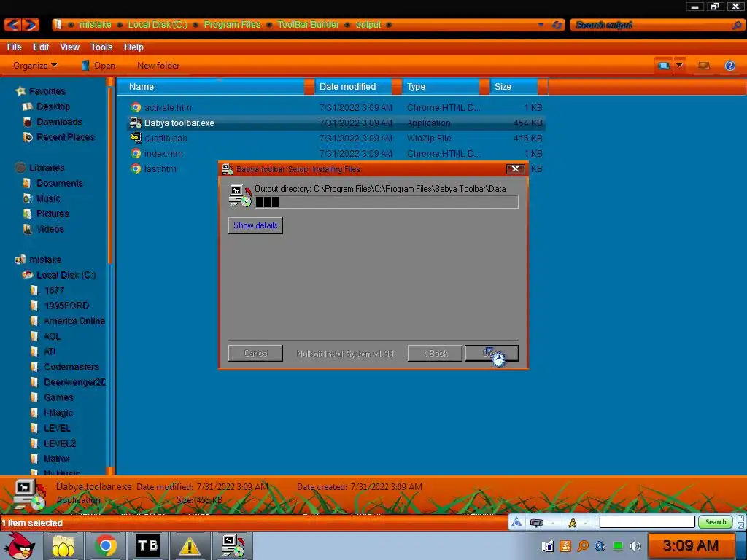The width and height of the screenshot is (747, 560).
Task: Sort by the Type column header
Action: click(441, 87)
